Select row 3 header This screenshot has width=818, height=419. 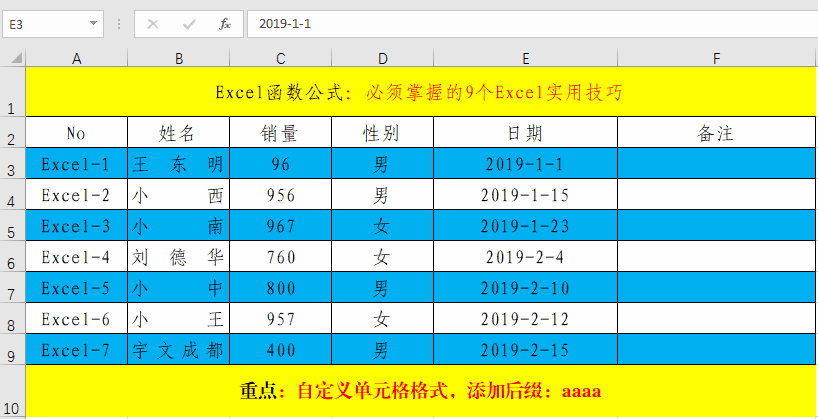click(13, 163)
